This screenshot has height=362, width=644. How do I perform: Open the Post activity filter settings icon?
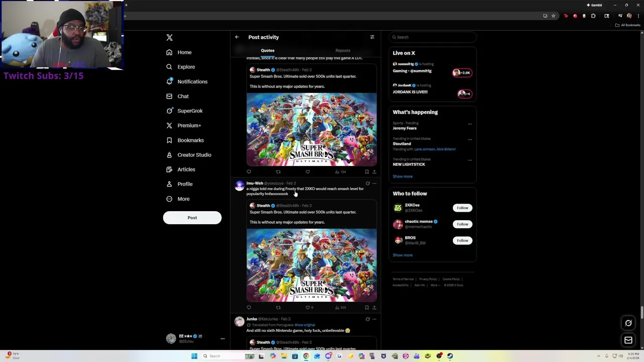click(x=372, y=37)
